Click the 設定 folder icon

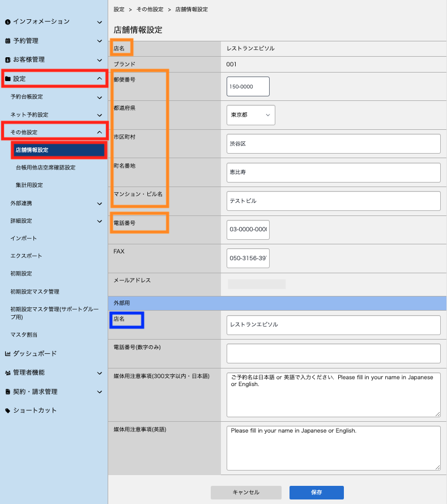pos(8,79)
